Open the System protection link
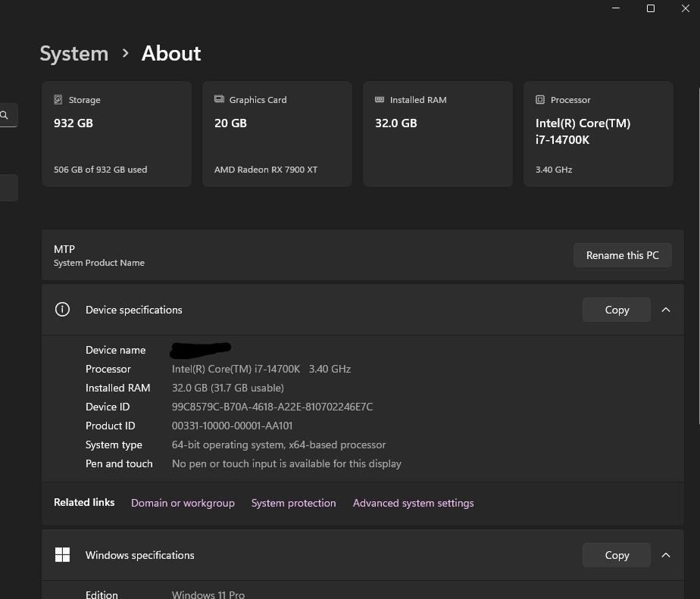The width and height of the screenshot is (700, 599). click(293, 503)
